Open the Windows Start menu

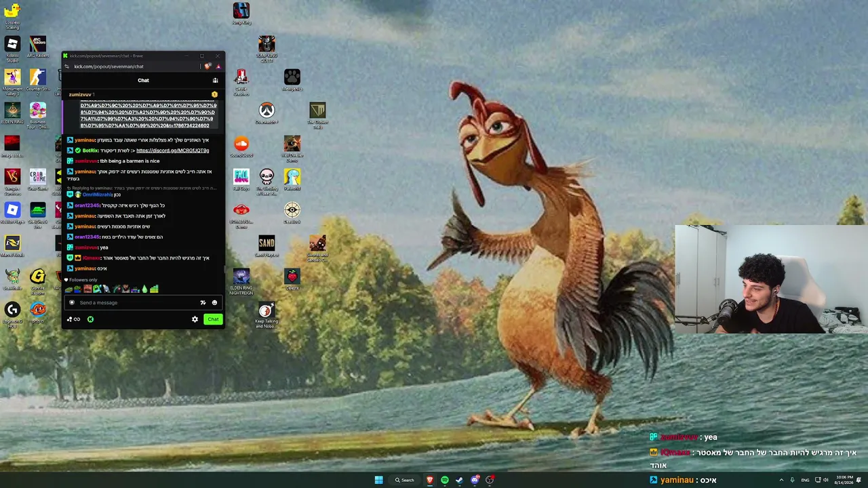(378, 480)
